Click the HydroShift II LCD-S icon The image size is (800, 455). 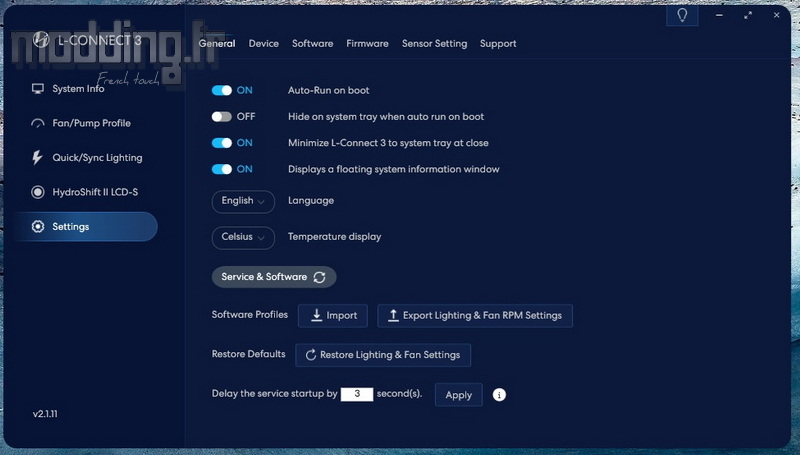[x=38, y=192]
